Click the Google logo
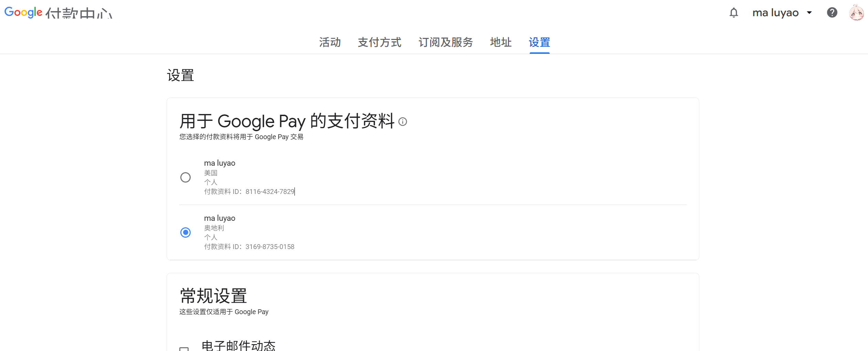Screen dimensions: 868x351 pos(23,12)
